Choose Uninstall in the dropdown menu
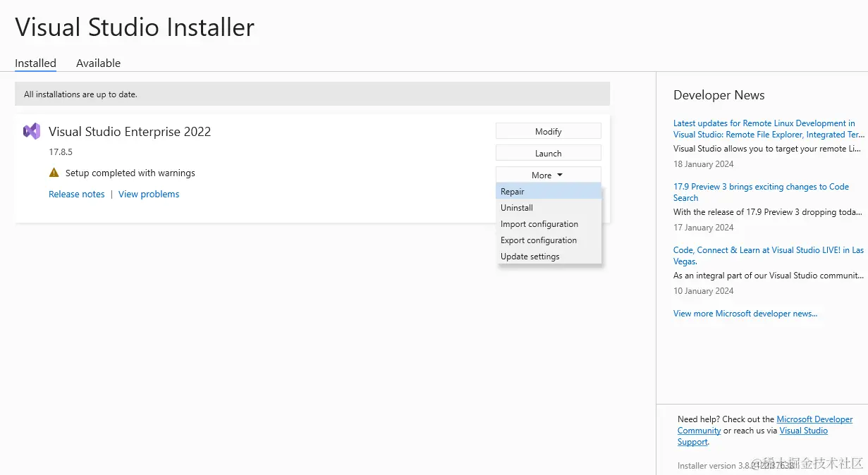 point(549,207)
